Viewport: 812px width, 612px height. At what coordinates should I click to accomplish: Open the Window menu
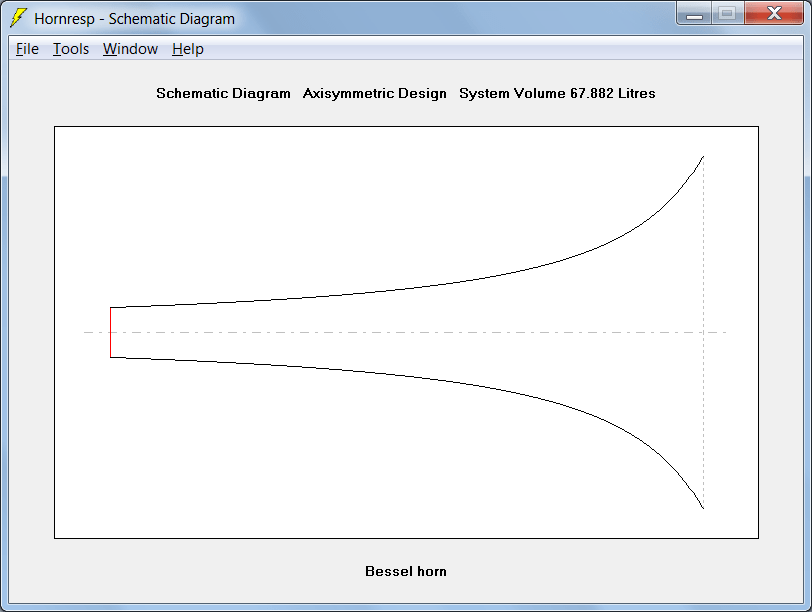(130, 49)
